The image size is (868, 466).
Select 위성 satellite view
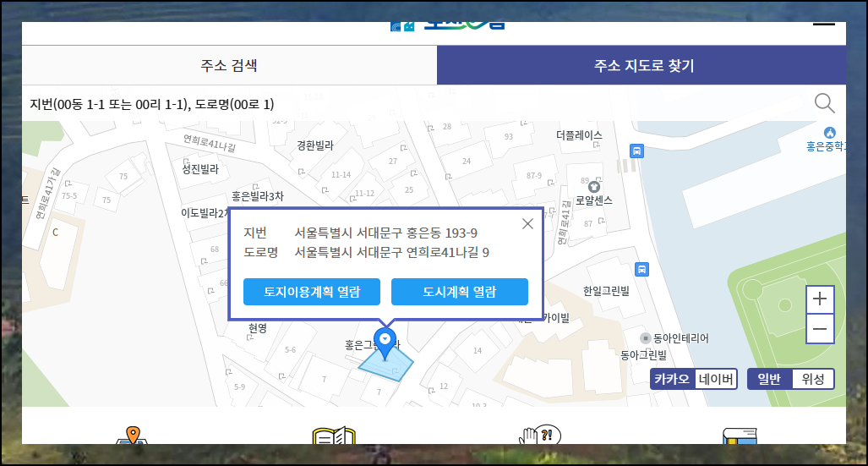tap(813, 379)
